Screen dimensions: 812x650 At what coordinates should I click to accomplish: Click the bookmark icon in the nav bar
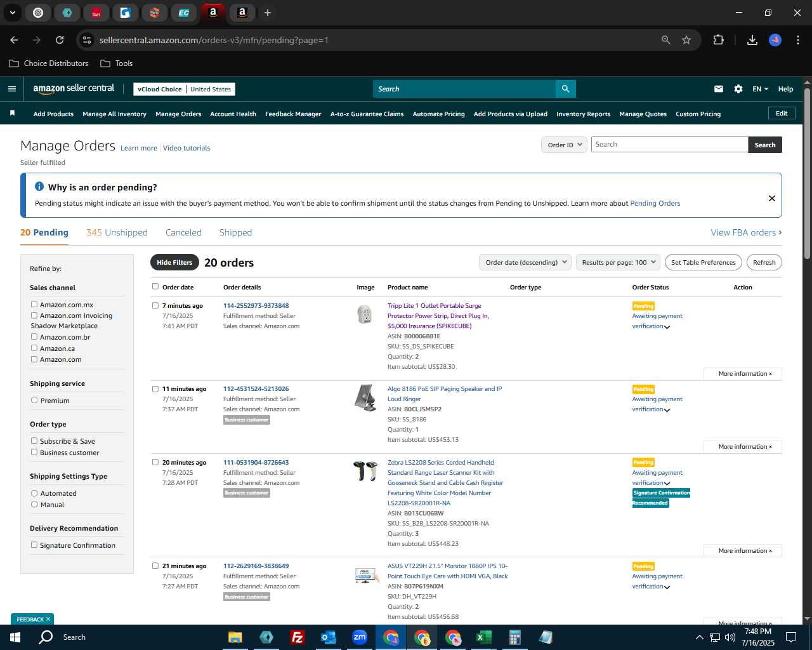coord(12,113)
